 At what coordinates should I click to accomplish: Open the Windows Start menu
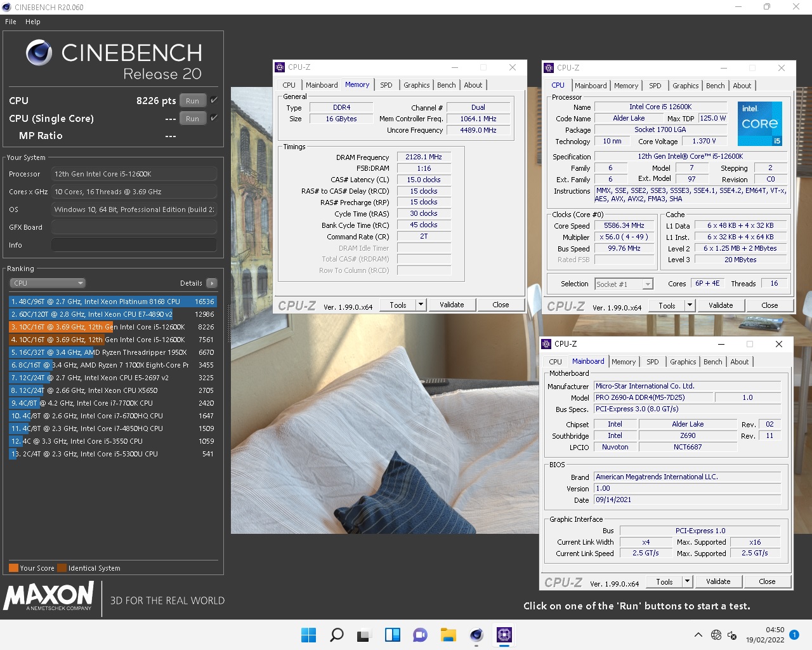click(x=308, y=635)
